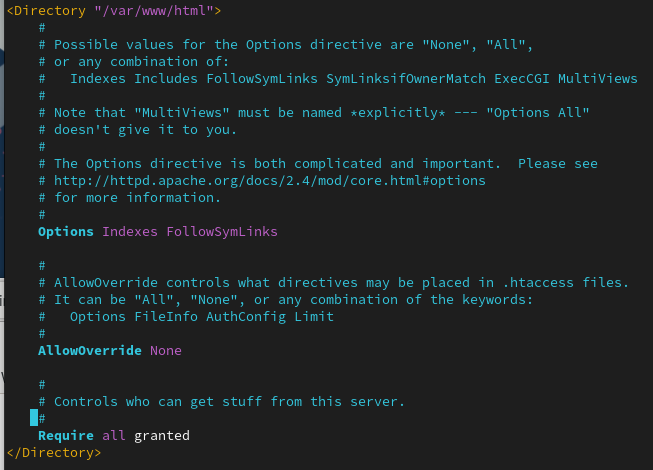Click the "for more information." comment line
Viewport: 653px width, 470px height.
[137, 197]
